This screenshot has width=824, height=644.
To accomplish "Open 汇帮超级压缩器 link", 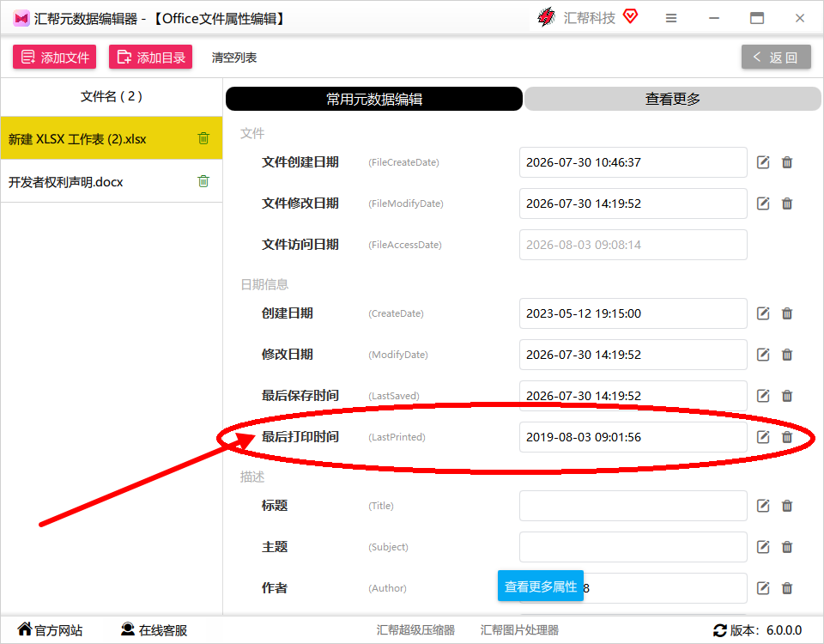I will tap(415, 629).
